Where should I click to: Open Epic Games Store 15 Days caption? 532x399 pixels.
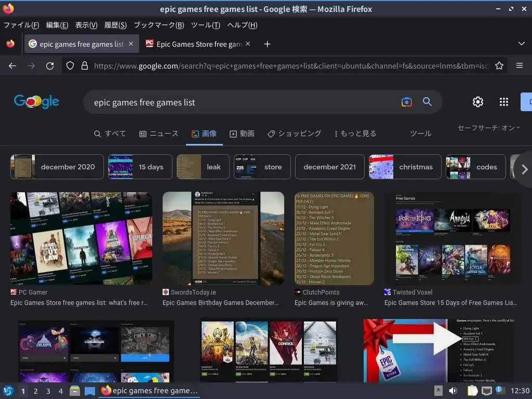pos(451,303)
